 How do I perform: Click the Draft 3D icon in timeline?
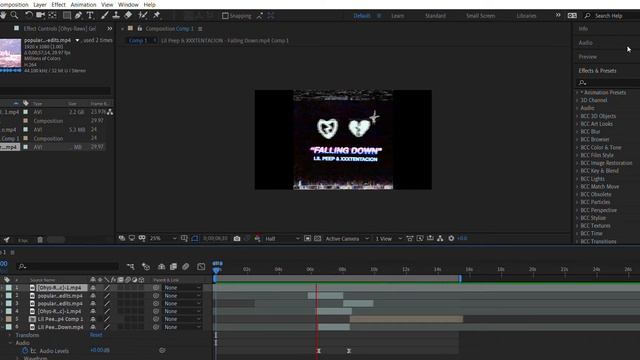[x=146, y=267]
